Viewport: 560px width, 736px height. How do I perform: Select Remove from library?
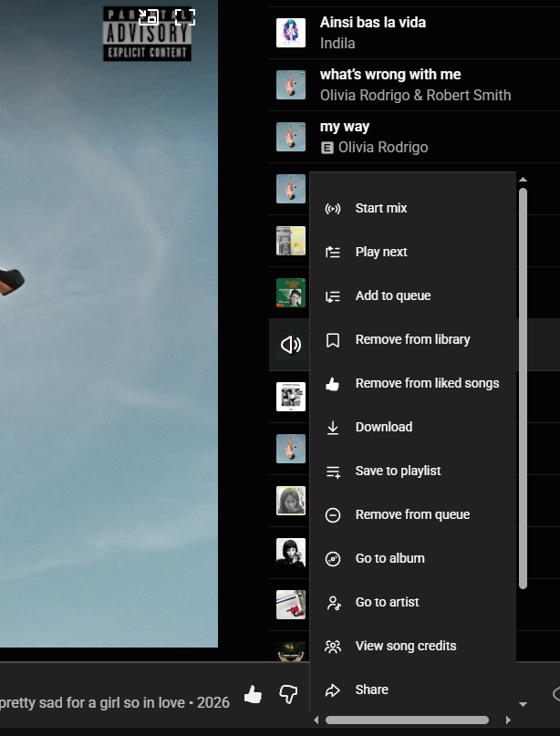pos(412,340)
